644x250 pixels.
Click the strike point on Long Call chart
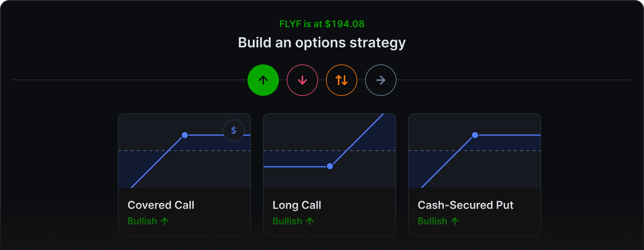330,166
